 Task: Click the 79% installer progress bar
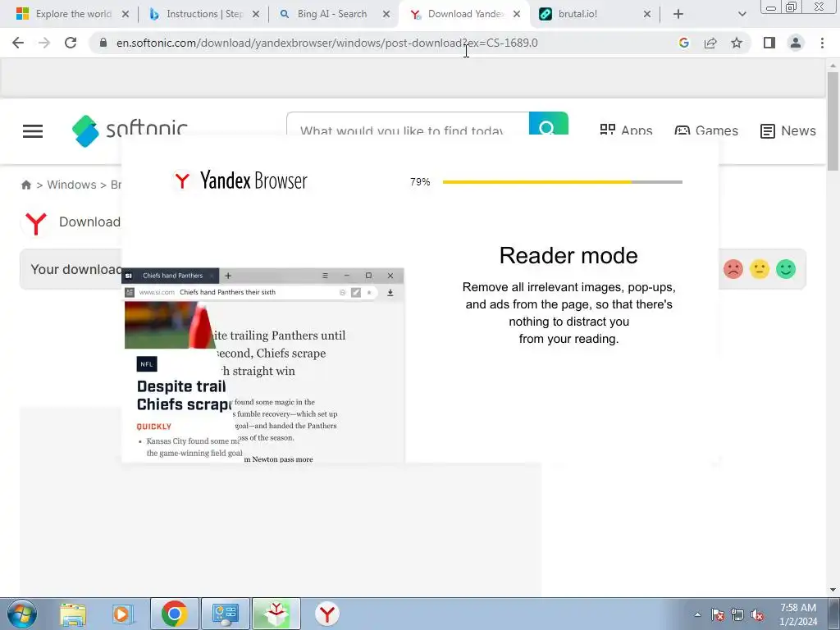tap(563, 182)
